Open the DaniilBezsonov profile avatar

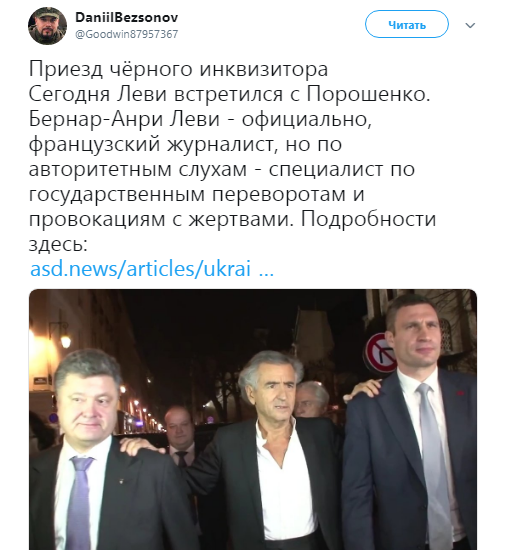tap(47, 26)
